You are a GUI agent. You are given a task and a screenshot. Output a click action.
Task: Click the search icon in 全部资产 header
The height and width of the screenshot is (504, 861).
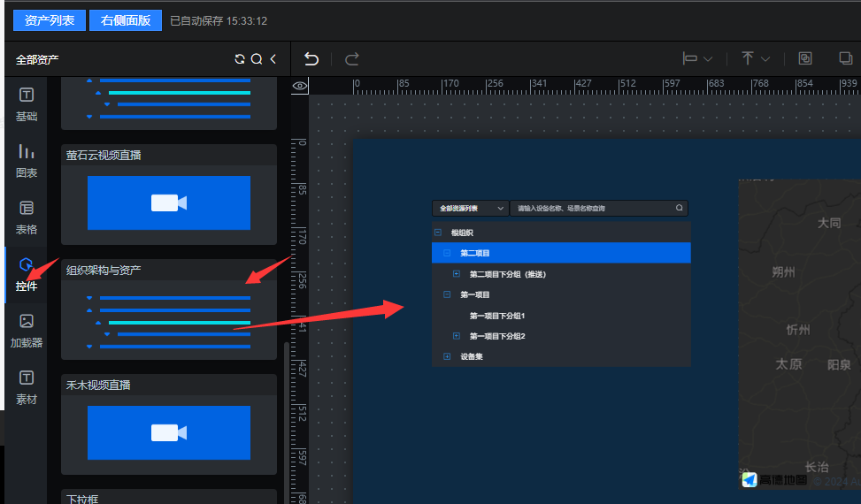click(x=257, y=59)
